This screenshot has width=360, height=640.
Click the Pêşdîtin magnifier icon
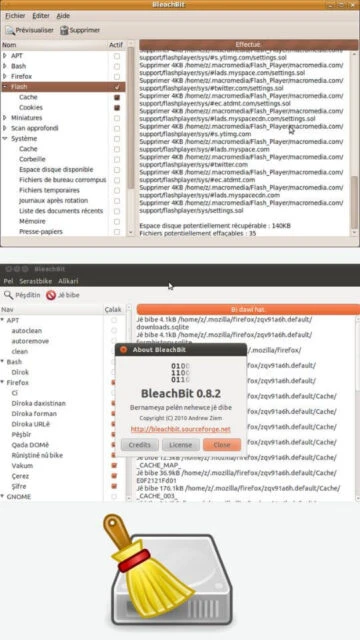click(x=8, y=295)
